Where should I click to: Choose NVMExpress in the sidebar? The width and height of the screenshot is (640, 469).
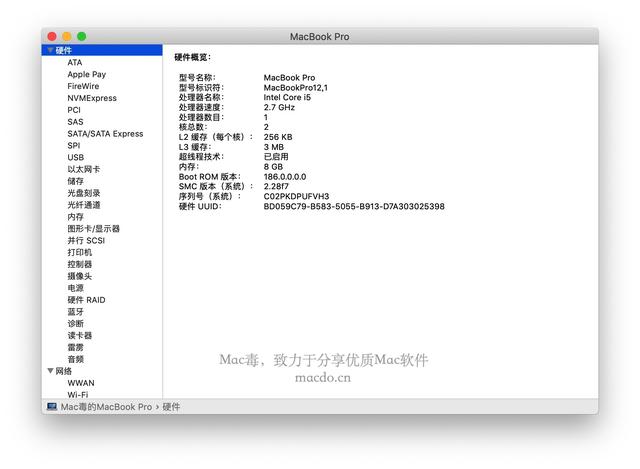[x=92, y=98]
